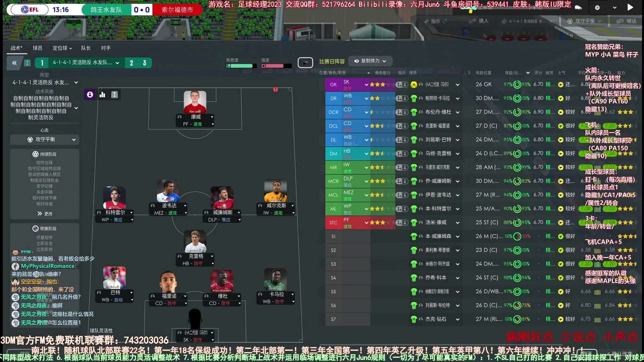The image size is (644, 362).
Task: Click the familiarity icon on the 熟悉度 bar
Action: 229,66
